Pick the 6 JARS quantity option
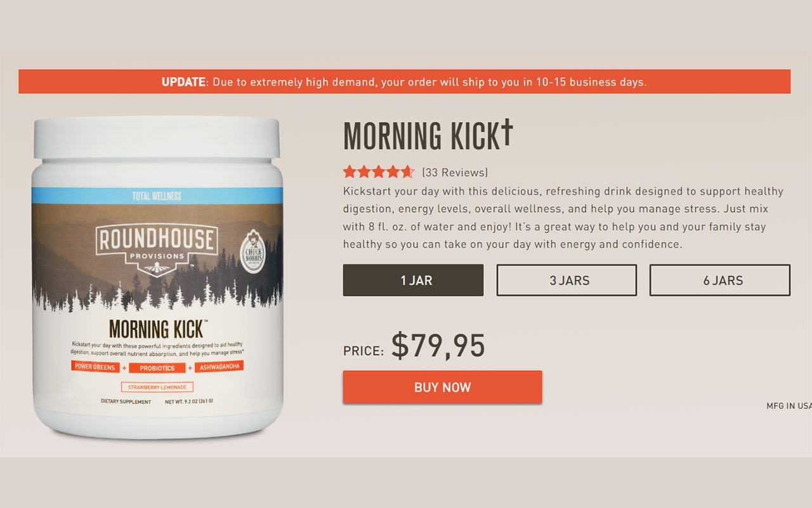Viewport: 812px width, 508px height. pos(720,280)
